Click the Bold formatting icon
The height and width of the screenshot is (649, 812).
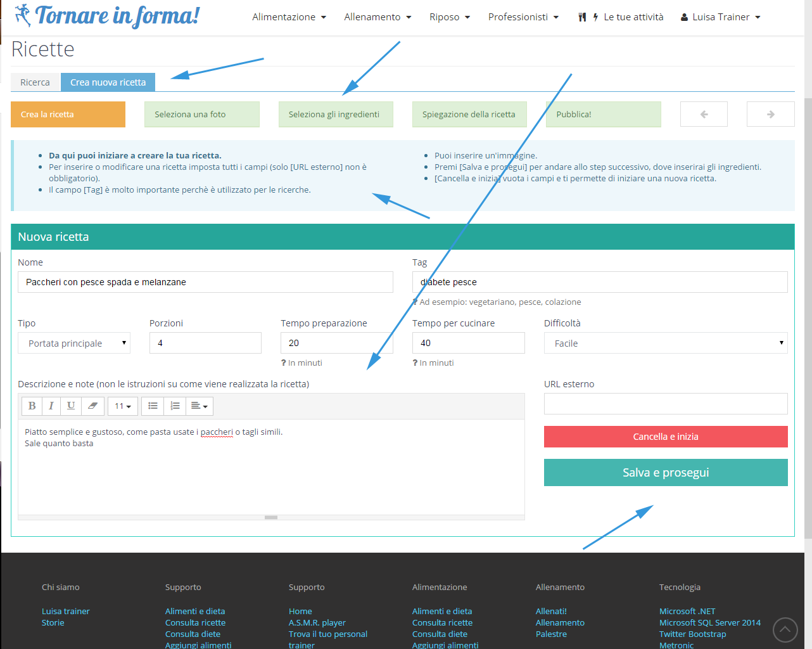(32, 406)
